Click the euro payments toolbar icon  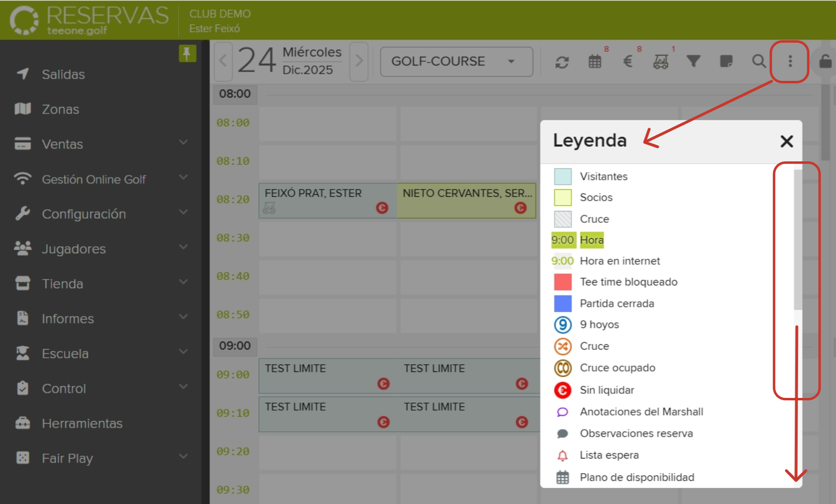(628, 62)
